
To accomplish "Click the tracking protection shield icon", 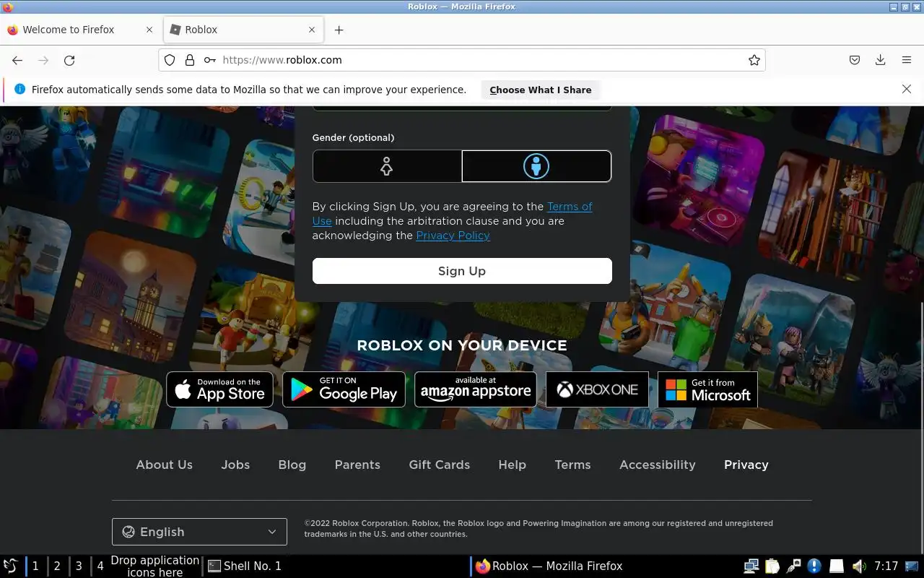I will (x=170, y=60).
